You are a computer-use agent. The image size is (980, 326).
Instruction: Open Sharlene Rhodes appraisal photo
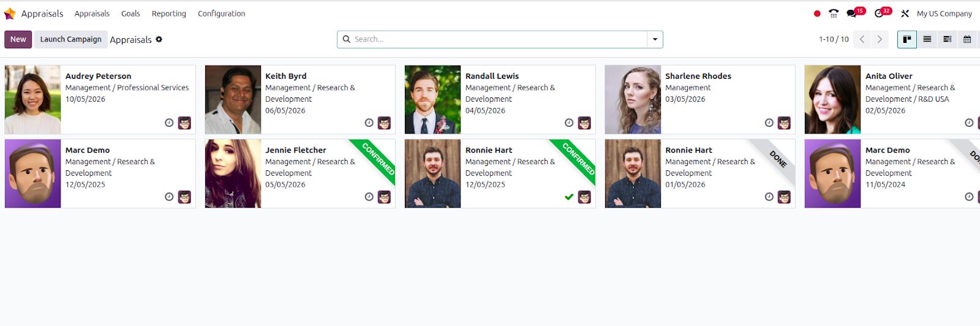click(x=633, y=100)
